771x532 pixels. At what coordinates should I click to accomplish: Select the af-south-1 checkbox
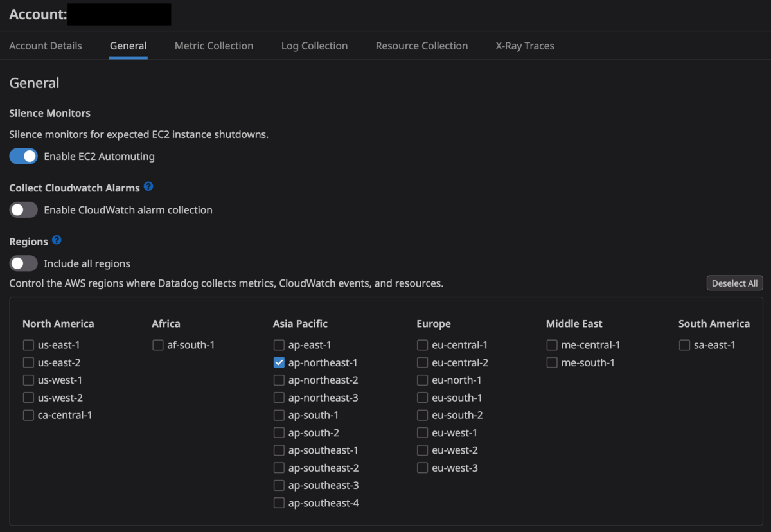[158, 345]
